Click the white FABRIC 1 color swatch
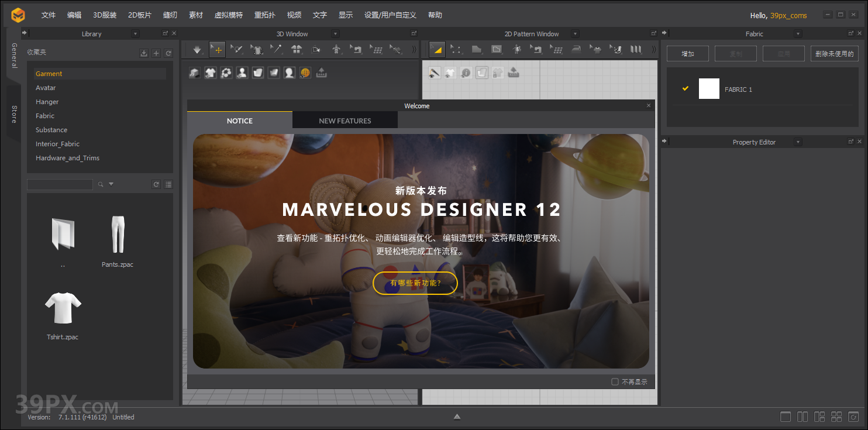 (709, 89)
